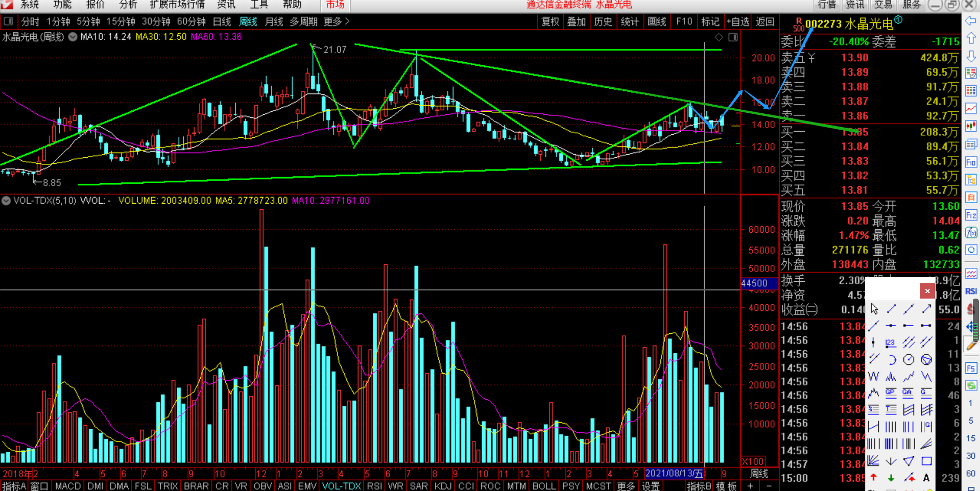Screen dimensions: 980x491
Task: Expand the VOL-TDX indicator dropdown
Action: 6,201
